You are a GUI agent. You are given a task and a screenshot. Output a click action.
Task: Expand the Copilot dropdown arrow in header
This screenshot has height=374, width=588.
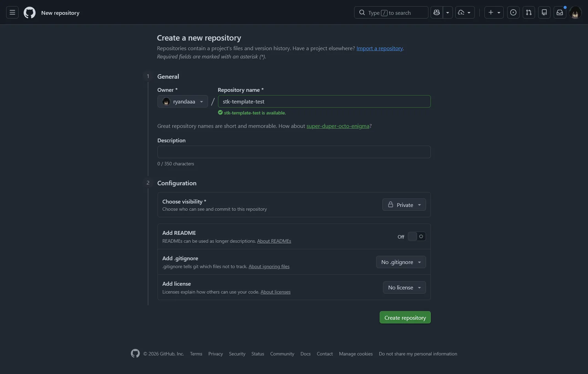448,13
